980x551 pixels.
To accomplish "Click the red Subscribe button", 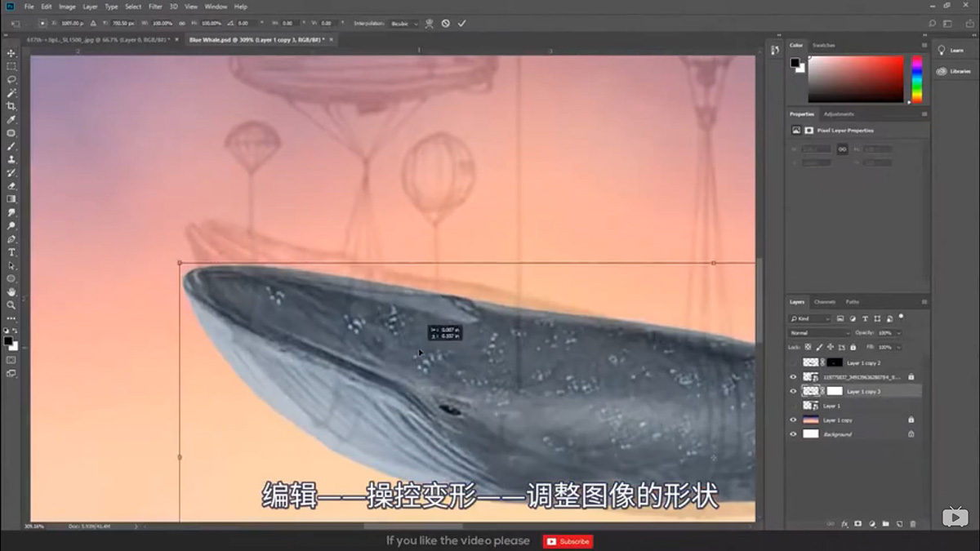I will pos(568,540).
